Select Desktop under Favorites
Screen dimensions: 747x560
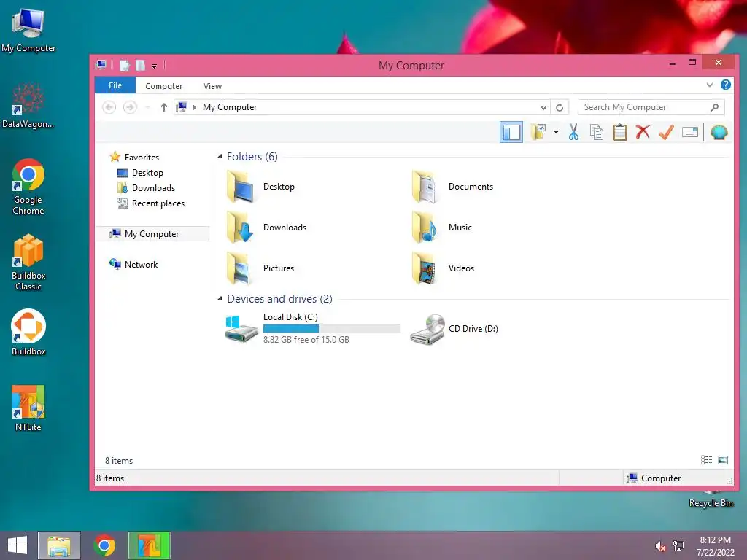[x=147, y=172]
